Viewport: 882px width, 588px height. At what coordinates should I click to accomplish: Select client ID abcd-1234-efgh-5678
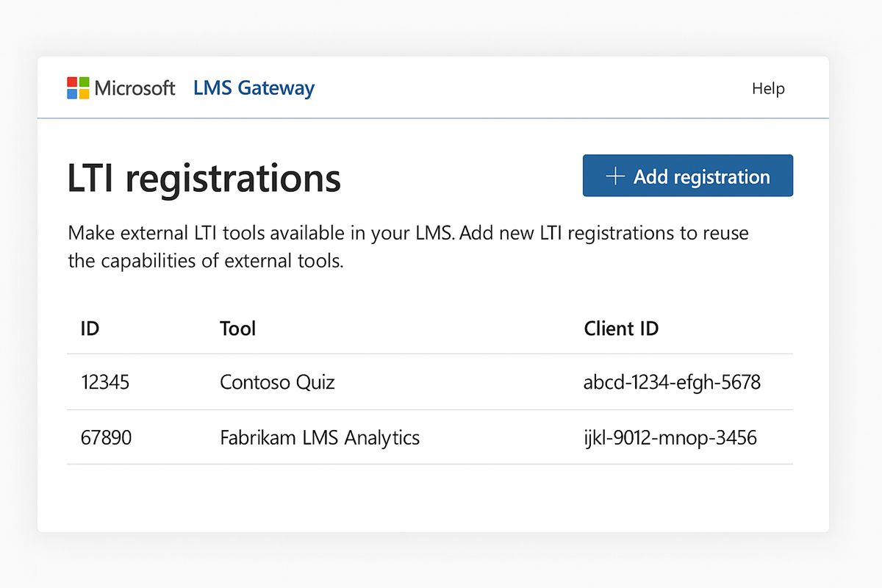click(672, 383)
